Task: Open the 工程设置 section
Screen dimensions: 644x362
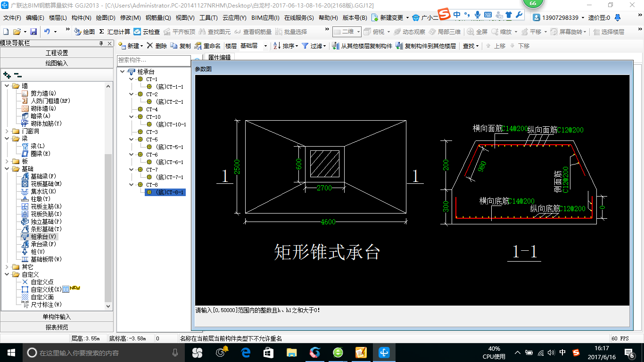Action: click(57, 53)
